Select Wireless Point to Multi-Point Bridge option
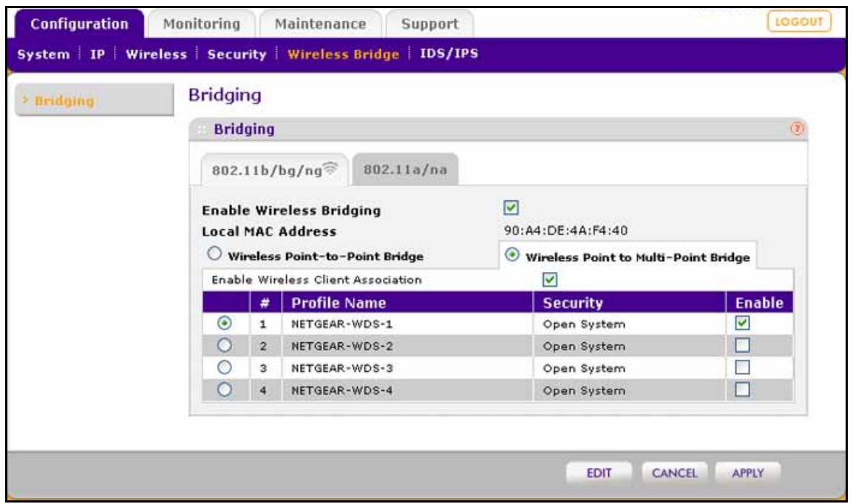The height and width of the screenshot is (504, 853). point(512,254)
